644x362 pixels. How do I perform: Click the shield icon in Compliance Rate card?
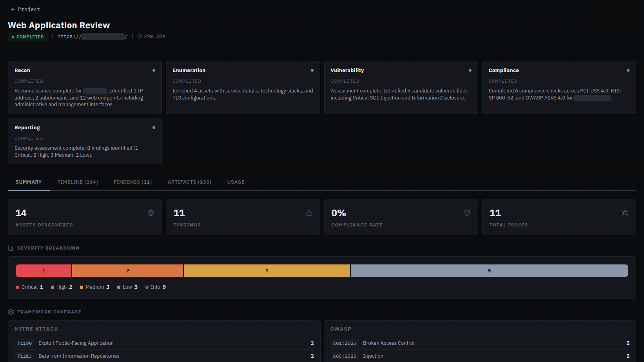(x=467, y=213)
